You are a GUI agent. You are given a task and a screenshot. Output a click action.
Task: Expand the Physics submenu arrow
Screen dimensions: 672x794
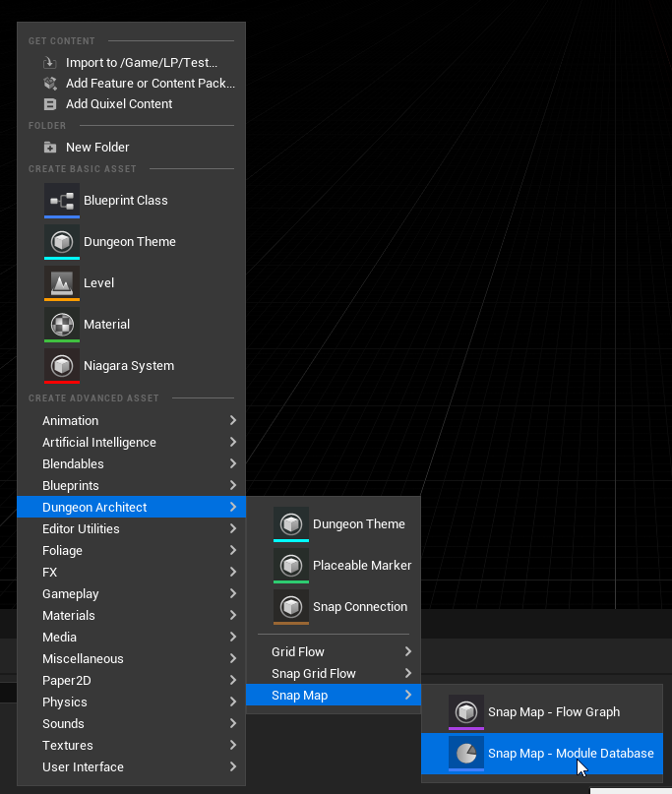[233, 702]
